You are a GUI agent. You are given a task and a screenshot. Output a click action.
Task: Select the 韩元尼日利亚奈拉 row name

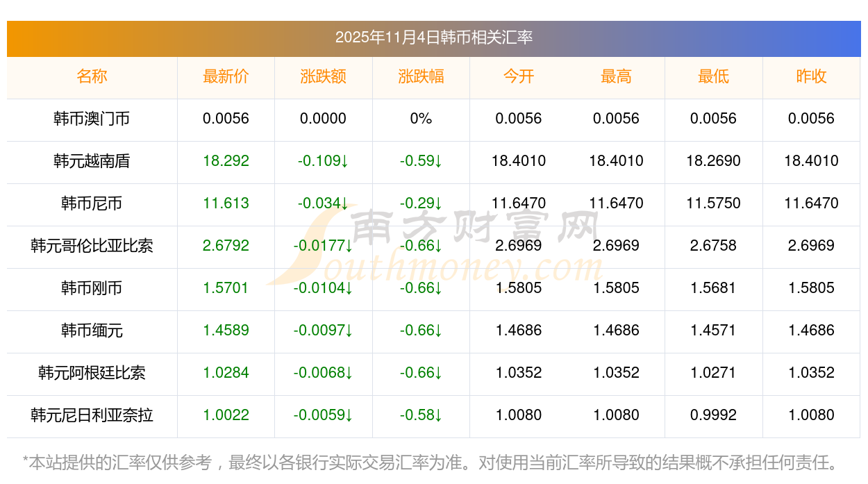pos(92,415)
